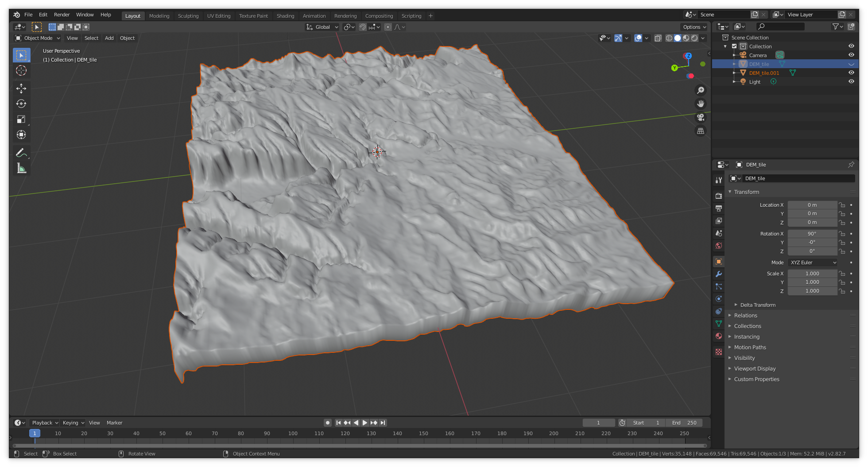868x467 pixels.
Task: Open the Render menu
Action: click(x=62, y=15)
